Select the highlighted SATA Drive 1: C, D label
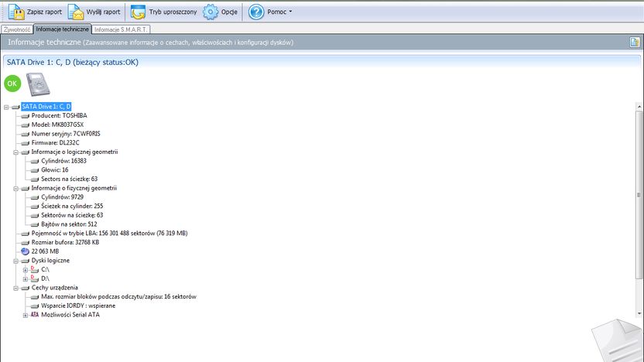The image size is (644, 362). (46, 107)
